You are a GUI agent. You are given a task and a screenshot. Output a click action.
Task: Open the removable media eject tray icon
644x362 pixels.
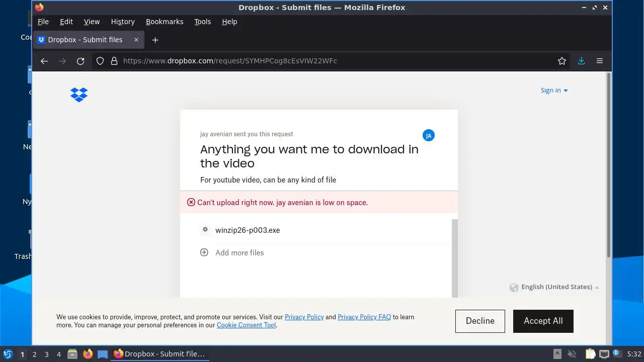[557, 354]
